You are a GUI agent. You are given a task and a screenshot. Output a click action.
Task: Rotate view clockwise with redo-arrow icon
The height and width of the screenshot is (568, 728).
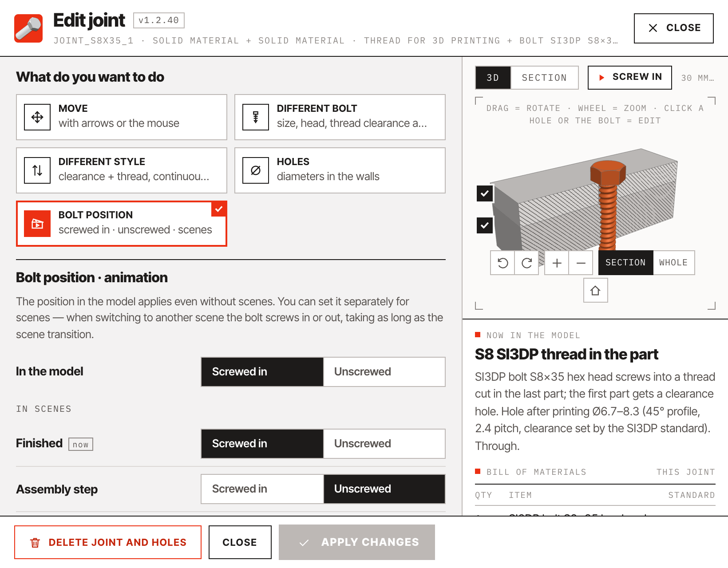pos(526,263)
